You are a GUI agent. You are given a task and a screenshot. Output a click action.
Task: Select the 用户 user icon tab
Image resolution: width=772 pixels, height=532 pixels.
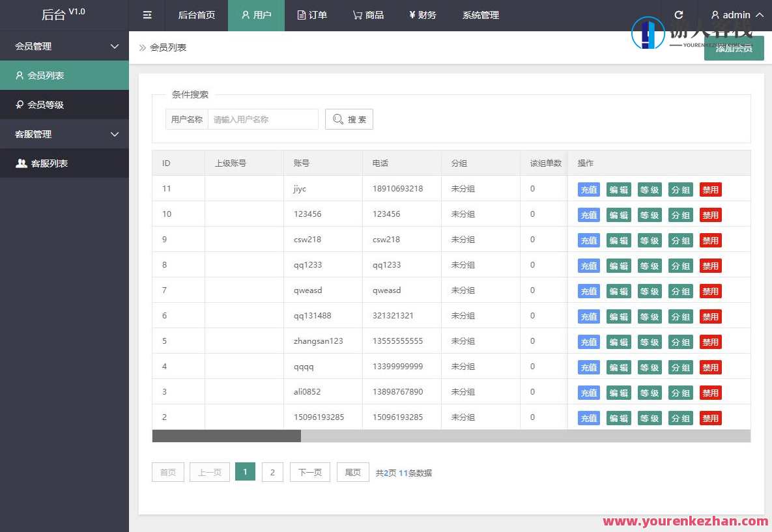coord(256,14)
